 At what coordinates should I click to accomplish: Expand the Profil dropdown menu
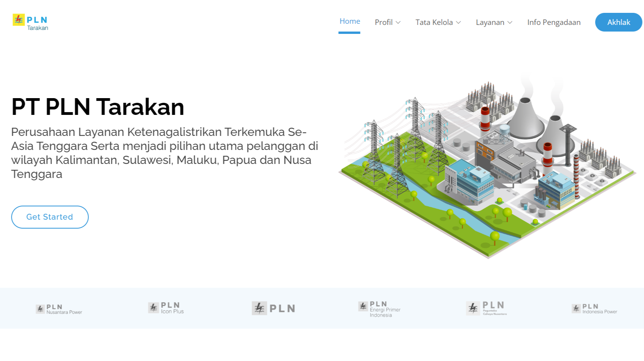click(x=384, y=23)
